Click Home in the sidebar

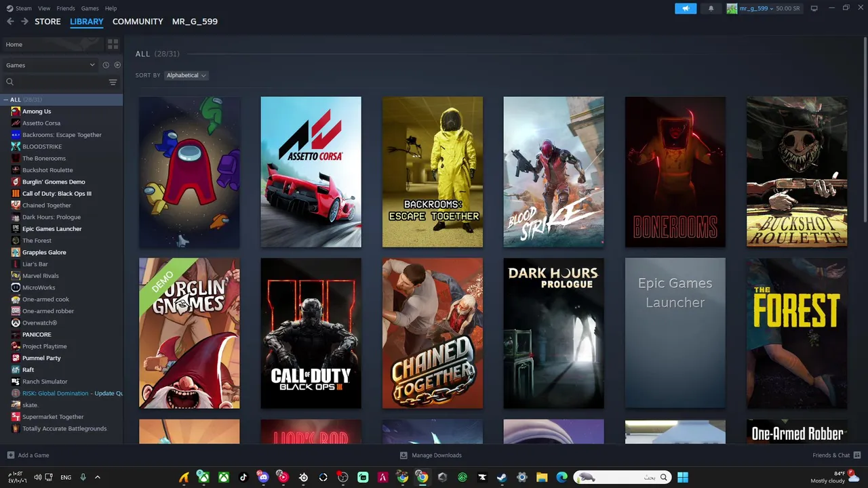tap(53, 44)
